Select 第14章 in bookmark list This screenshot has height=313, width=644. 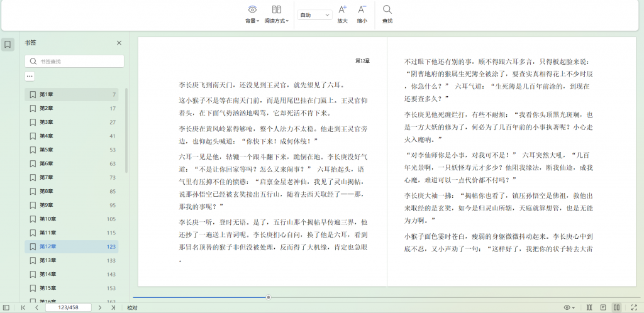pyautogui.click(x=72, y=274)
